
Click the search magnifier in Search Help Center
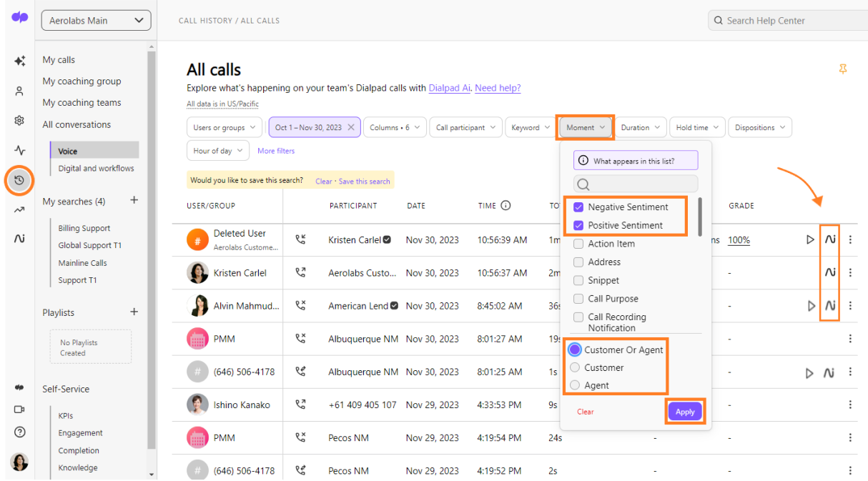point(718,21)
